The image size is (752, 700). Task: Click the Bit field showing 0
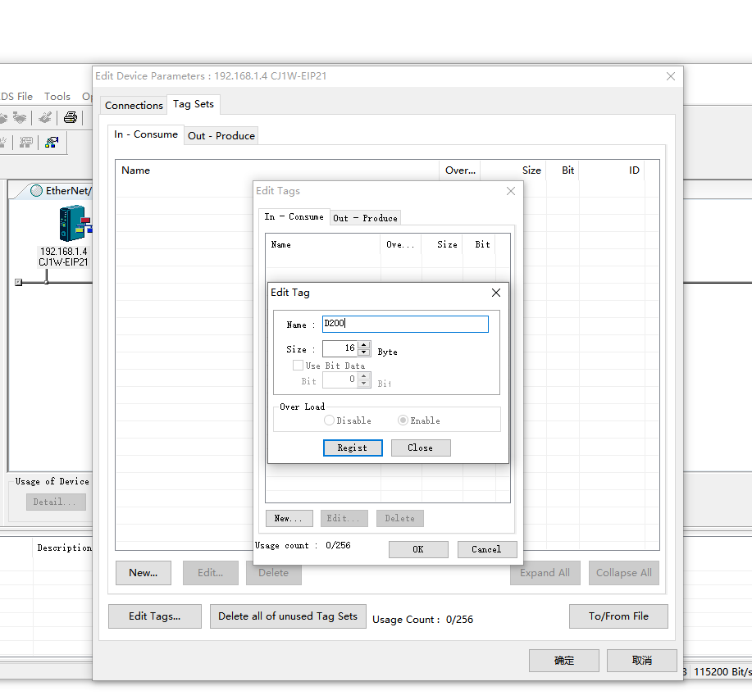340,380
